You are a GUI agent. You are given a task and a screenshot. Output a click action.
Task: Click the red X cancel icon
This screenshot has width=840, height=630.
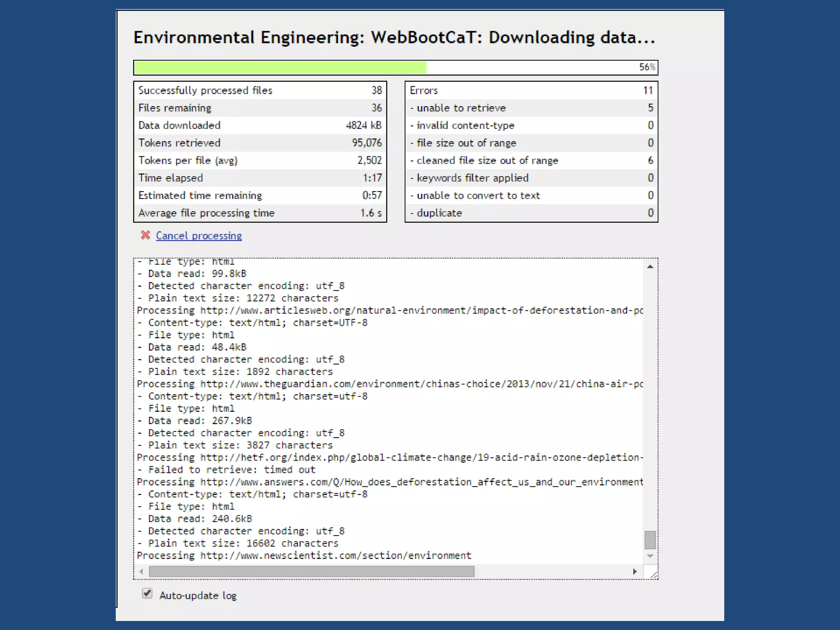coord(145,235)
